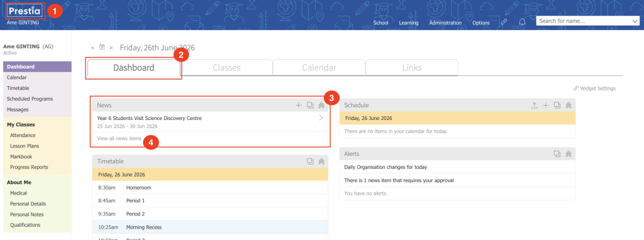Collapse the News widget

pyautogui.click(x=321, y=106)
